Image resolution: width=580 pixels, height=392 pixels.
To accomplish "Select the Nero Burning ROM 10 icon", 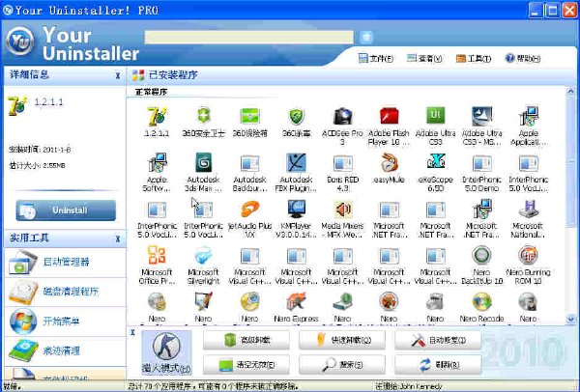I will coord(528,255).
